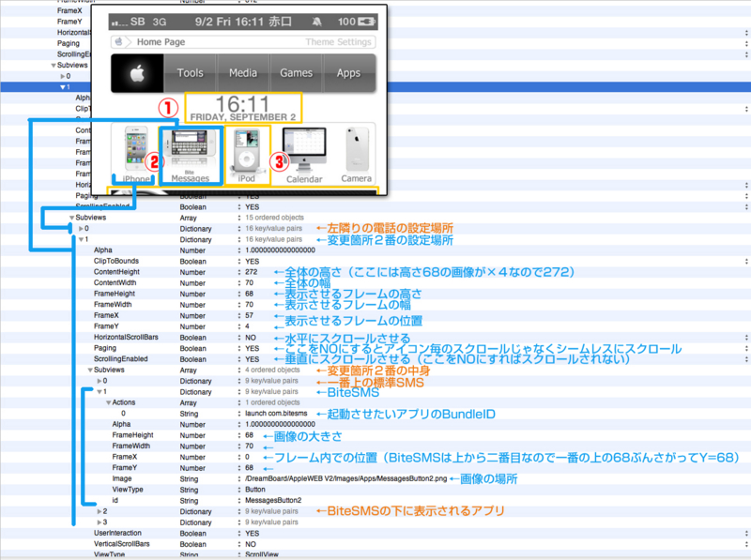Switch to the Media tab
Screen dimensions: 751x560
[x=243, y=73]
